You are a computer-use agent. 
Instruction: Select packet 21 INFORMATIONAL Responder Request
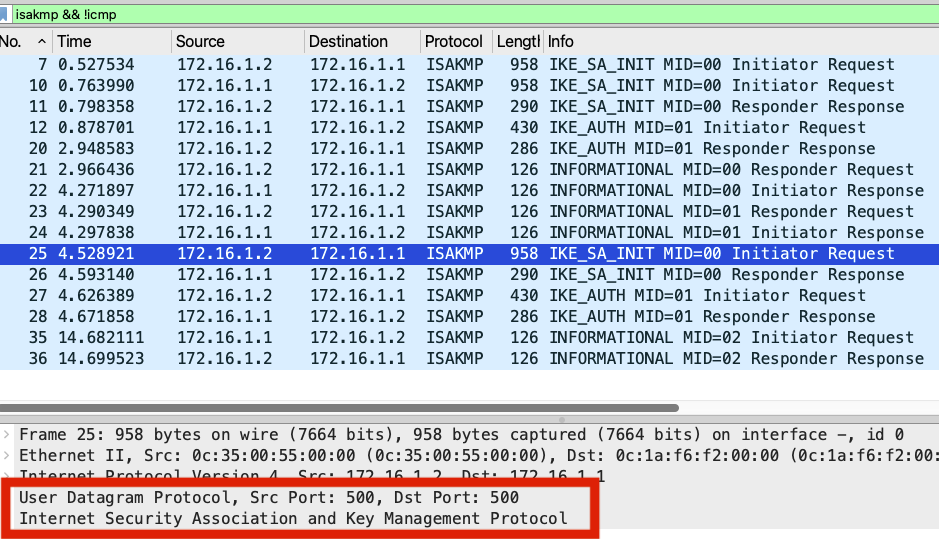470,169
